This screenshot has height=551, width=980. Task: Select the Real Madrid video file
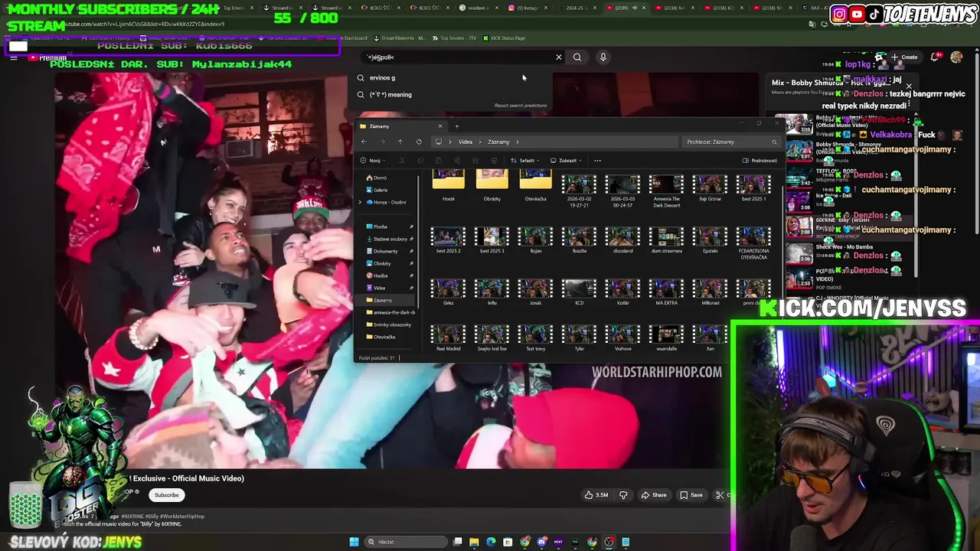coord(449,337)
